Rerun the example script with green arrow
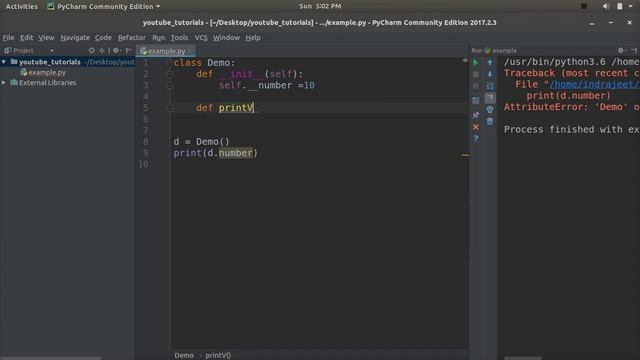 click(x=476, y=63)
